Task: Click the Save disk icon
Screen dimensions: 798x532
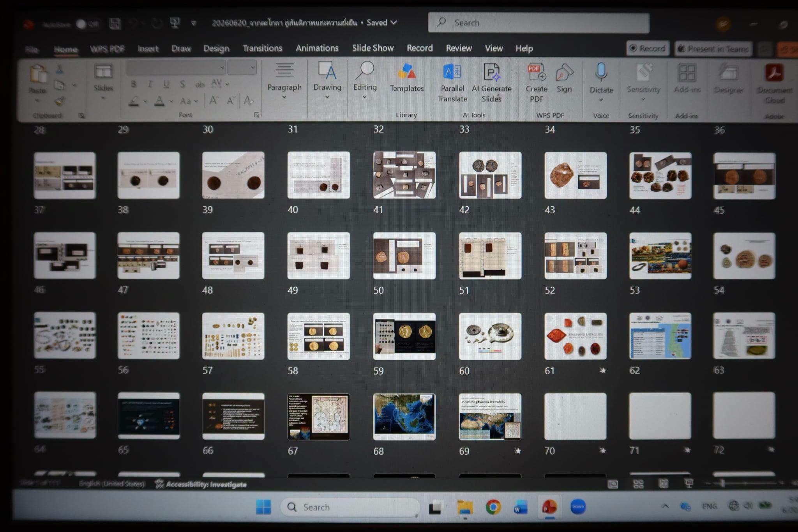Action: click(x=115, y=23)
